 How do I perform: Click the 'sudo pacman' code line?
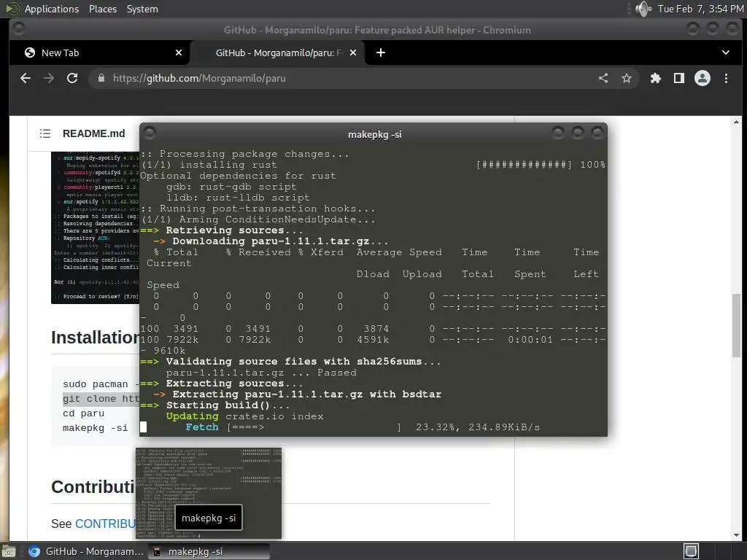pyautogui.click(x=101, y=384)
